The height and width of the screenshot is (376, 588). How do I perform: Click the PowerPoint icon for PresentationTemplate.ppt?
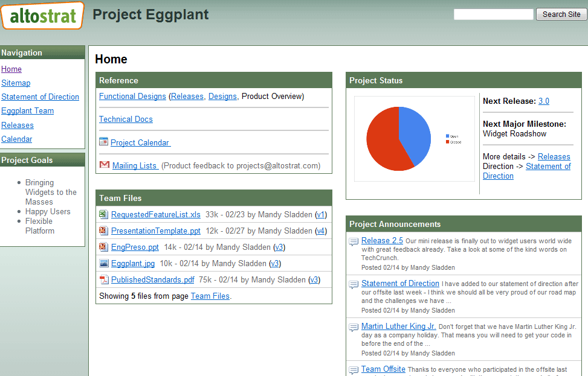pos(103,231)
